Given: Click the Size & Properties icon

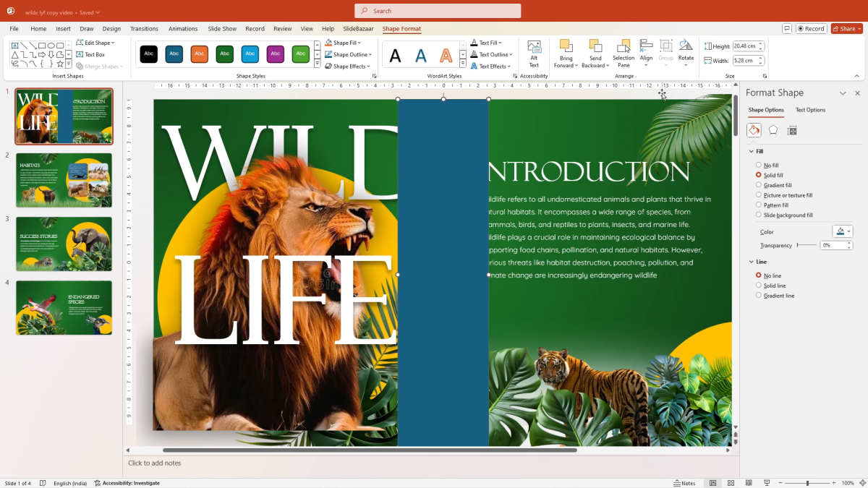Looking at the screenshot, I should coord(791,130).
